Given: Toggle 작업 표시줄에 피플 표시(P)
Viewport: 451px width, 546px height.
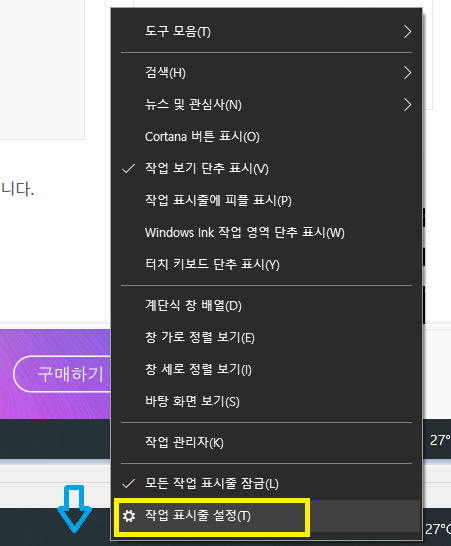Looking at the screenshot, I should pyautogui.click(x=266, y=201).
